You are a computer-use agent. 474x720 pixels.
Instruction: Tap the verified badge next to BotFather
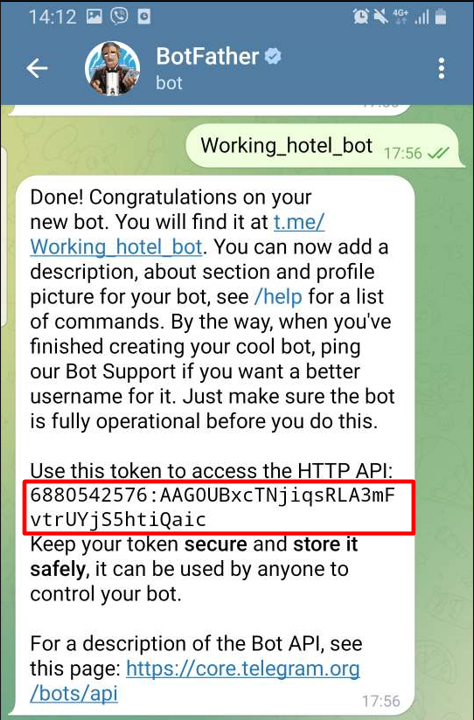273,57
